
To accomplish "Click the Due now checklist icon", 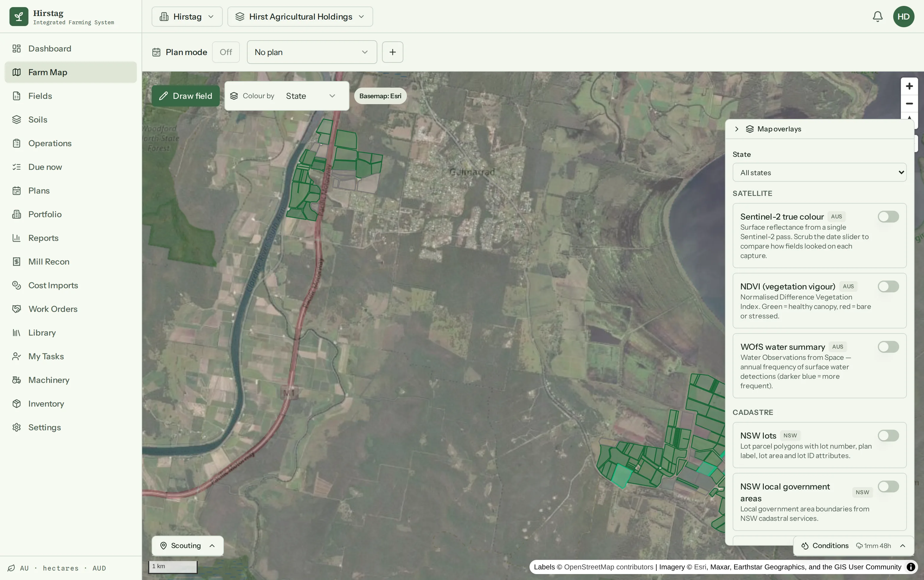I will [17, 167].
